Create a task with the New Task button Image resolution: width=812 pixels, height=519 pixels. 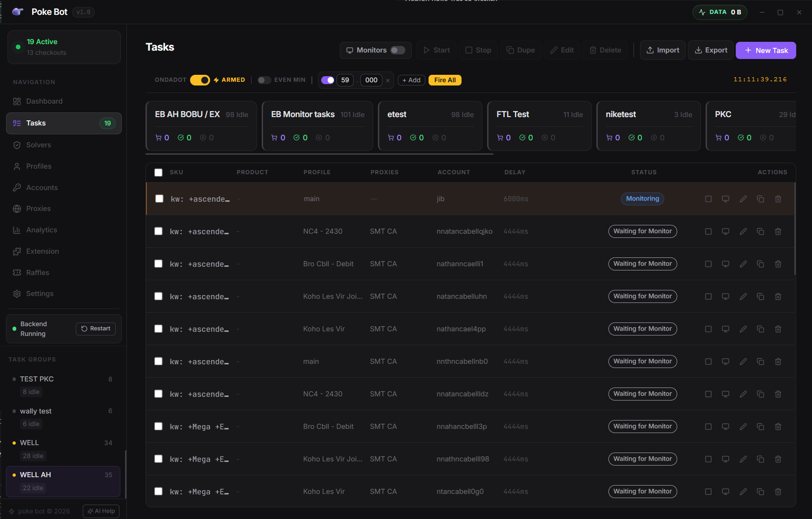[x=766, y=50]
